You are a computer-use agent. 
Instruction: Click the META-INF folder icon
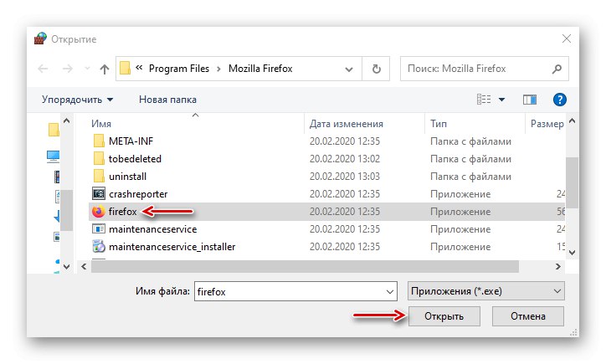point(99,141)
